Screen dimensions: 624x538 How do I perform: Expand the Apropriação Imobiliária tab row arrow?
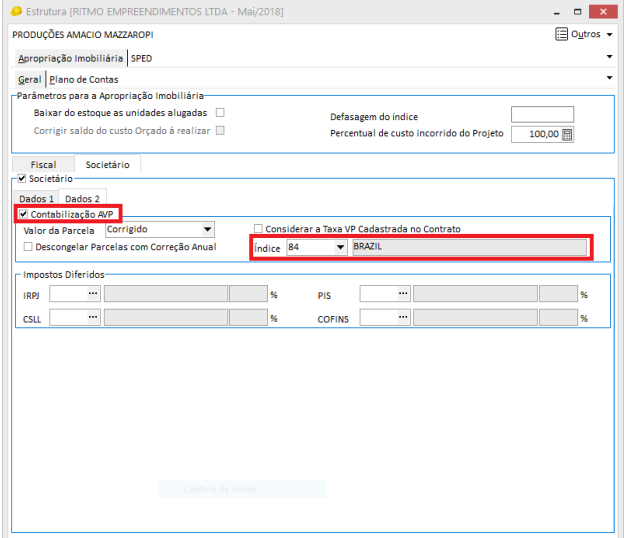(x=609, y=57)
